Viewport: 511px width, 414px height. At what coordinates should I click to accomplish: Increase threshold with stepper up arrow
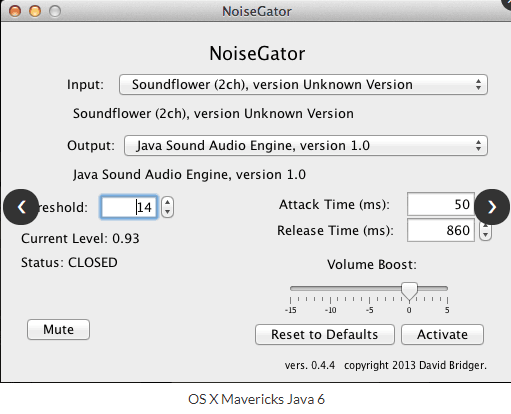(167, 202)
